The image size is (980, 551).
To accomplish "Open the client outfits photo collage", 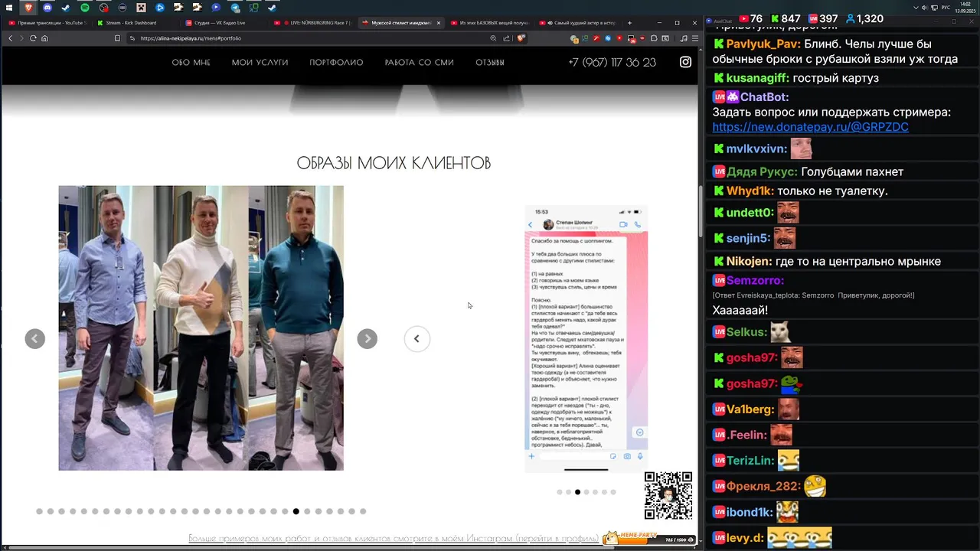I will (201, 328).
